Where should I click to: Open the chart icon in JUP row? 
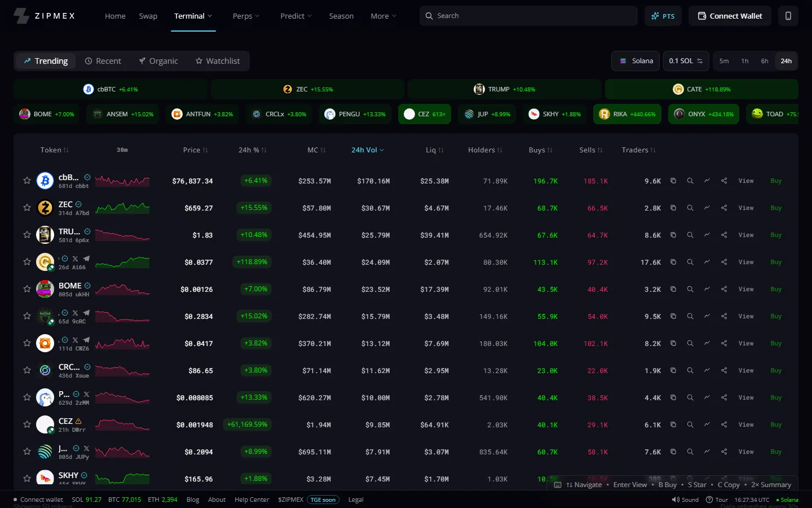click(x=707, y=452)
